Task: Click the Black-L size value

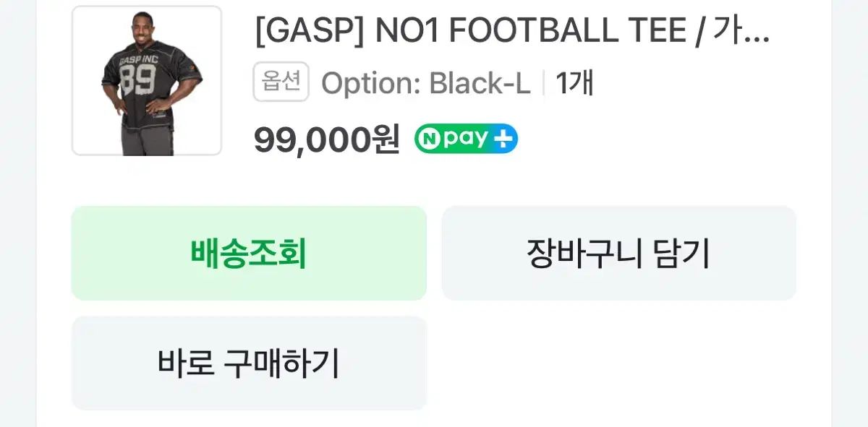Action: [x=480, y=83]
